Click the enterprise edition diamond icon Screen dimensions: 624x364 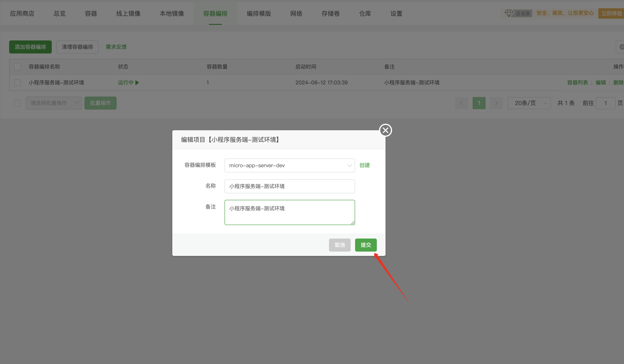(x=509, y=13)
